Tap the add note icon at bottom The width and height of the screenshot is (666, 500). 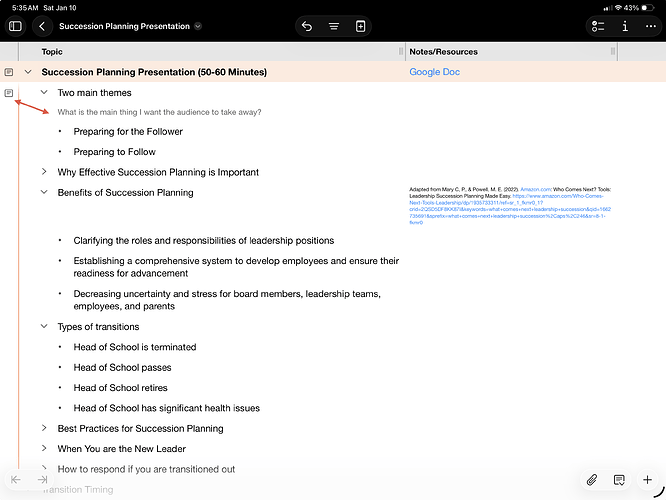tap(620, 480)
